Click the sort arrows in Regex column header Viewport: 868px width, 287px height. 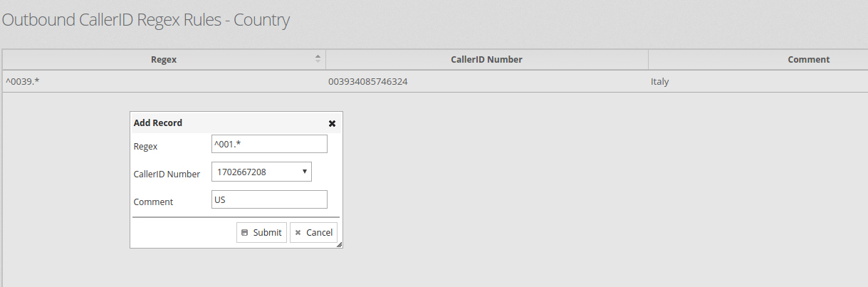pyautogui.click(x=318, y=59)
